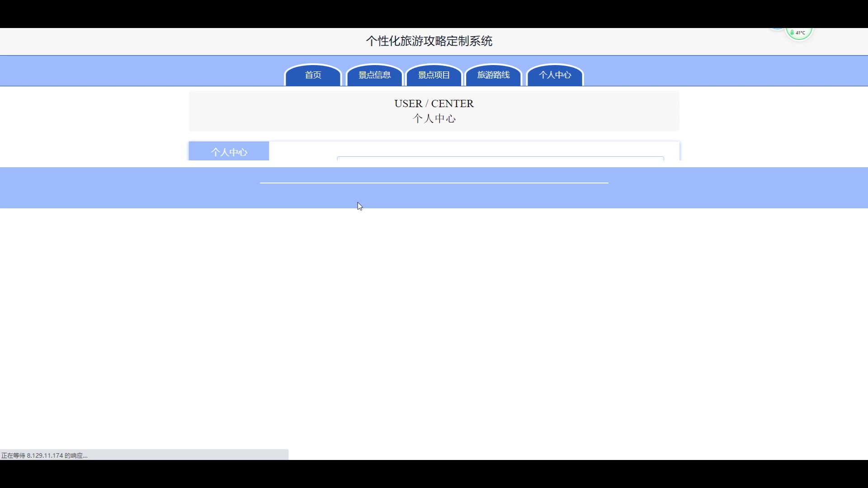Go to the 景点信息 tab
This screenshot has height=488, width=868.
(374, 75)
